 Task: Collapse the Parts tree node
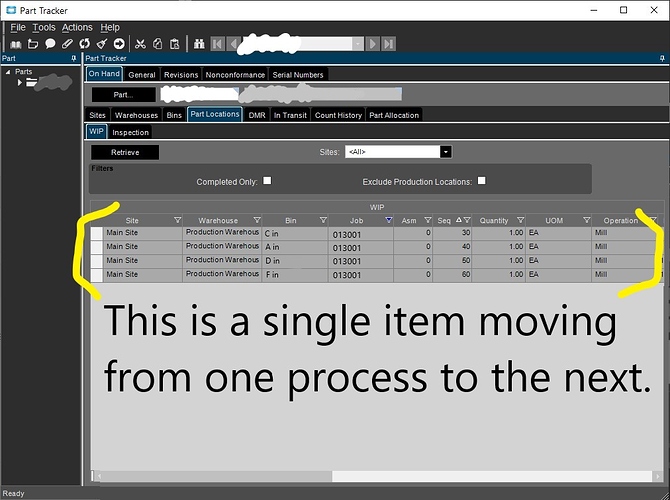[8, 72]
